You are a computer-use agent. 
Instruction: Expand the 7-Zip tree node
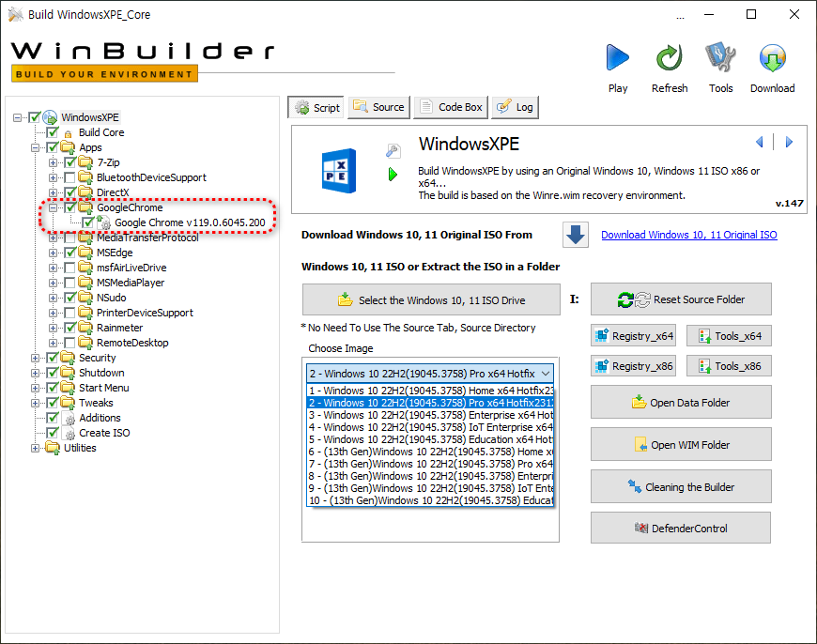pyautogui.click(x=53, y=163)
